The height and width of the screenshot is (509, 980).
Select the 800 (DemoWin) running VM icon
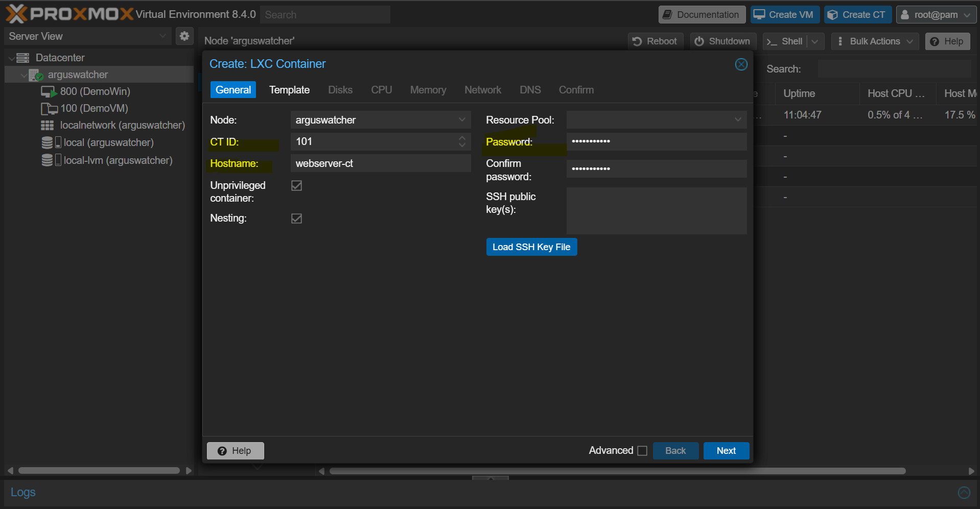tap(49, 92)
